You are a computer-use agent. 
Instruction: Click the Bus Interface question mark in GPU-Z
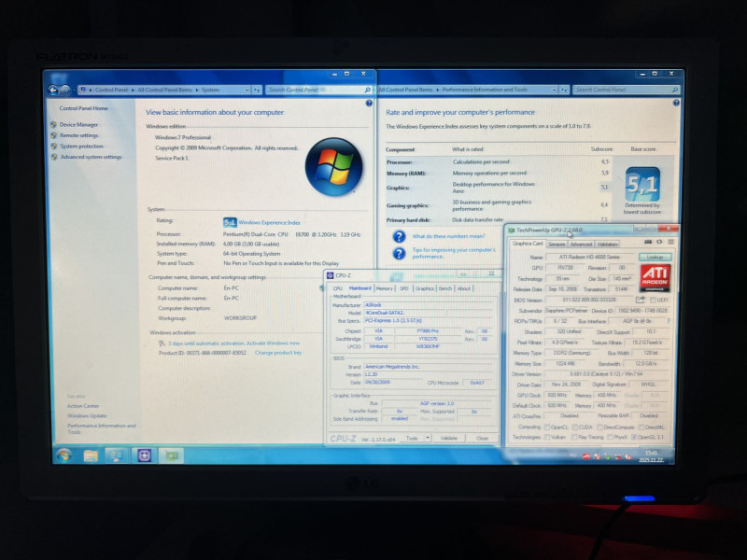pyautogui.click(x=669, y=321)
